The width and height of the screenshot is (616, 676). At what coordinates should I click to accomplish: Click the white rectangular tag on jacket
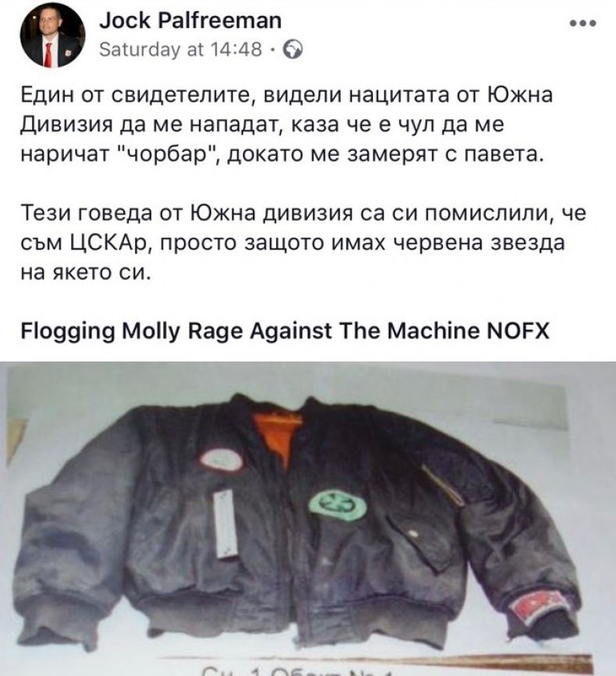click(x=225, y=524)
